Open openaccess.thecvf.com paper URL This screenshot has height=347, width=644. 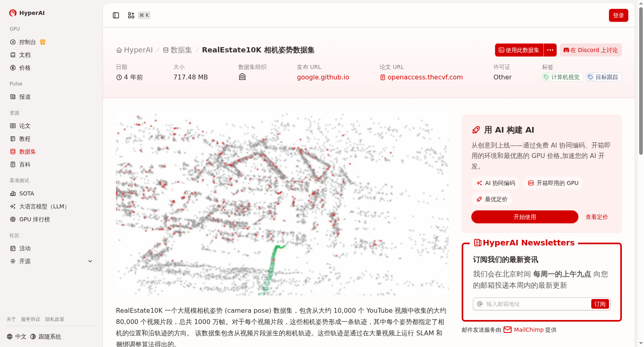pyautogui.click(x=421, y=77)
